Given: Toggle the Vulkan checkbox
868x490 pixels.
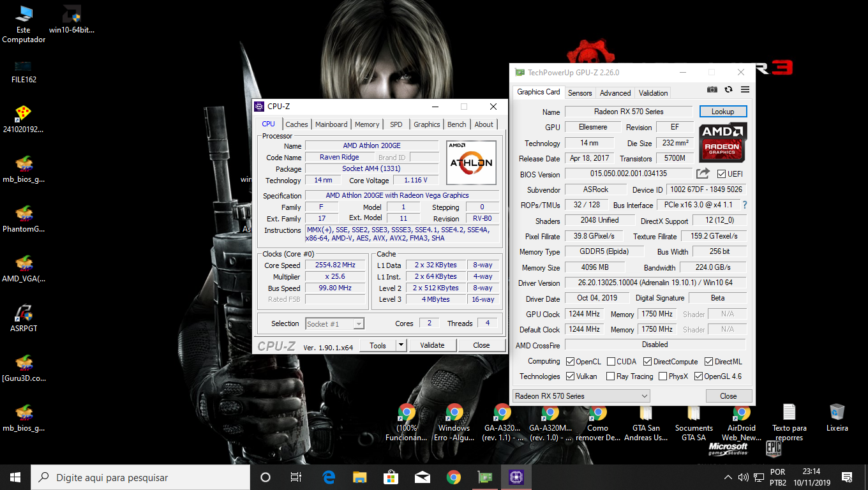Looking at the screenshot, I should [x=571, y=376].
